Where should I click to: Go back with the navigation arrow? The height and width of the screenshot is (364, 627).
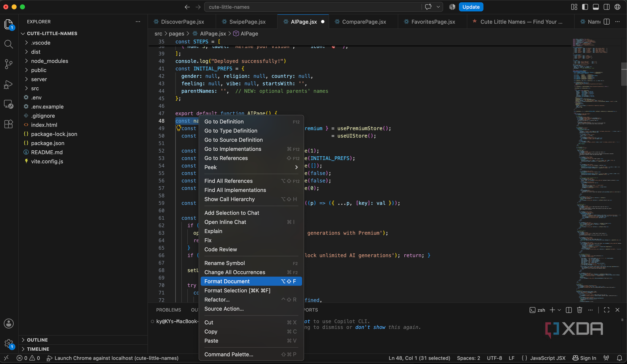pyautogui.click(x=187, y=7)
